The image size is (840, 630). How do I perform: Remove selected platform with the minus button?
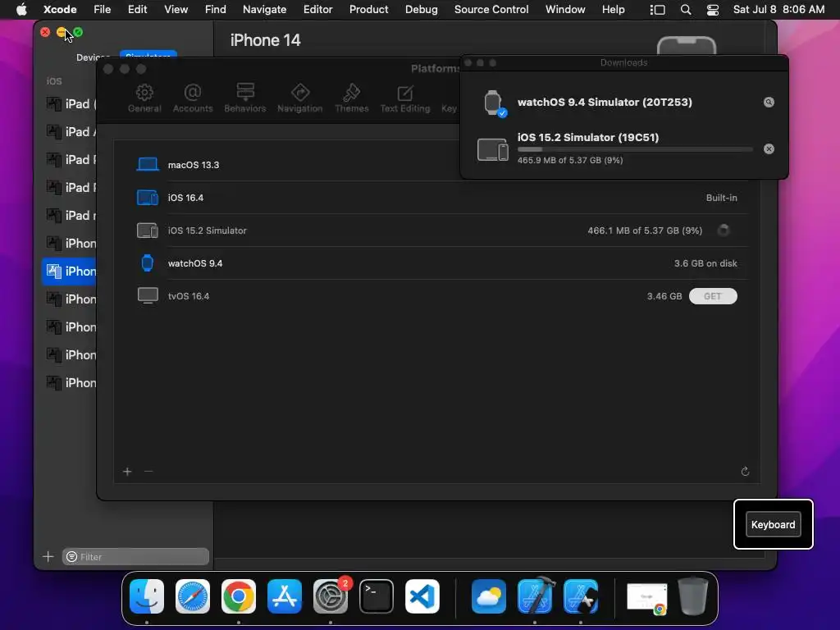point(148,472)
